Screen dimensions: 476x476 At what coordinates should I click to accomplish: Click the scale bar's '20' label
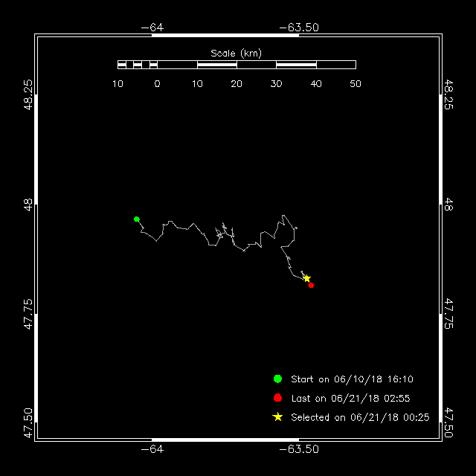coord(237,84)
